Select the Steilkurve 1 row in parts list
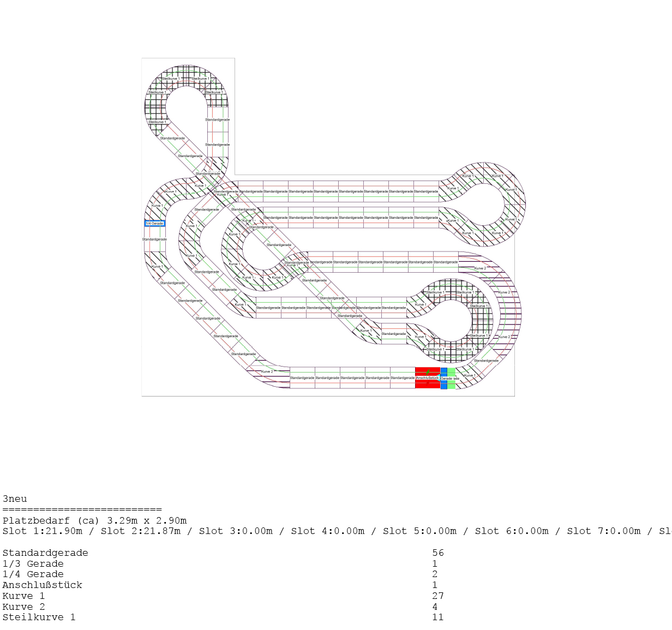Image resolution: width=672 pixels, height=630 pixels. coord(39,617)
